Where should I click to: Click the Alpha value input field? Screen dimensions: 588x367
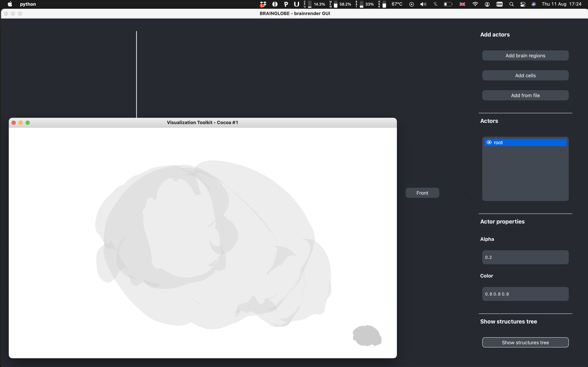click(525, 257)
